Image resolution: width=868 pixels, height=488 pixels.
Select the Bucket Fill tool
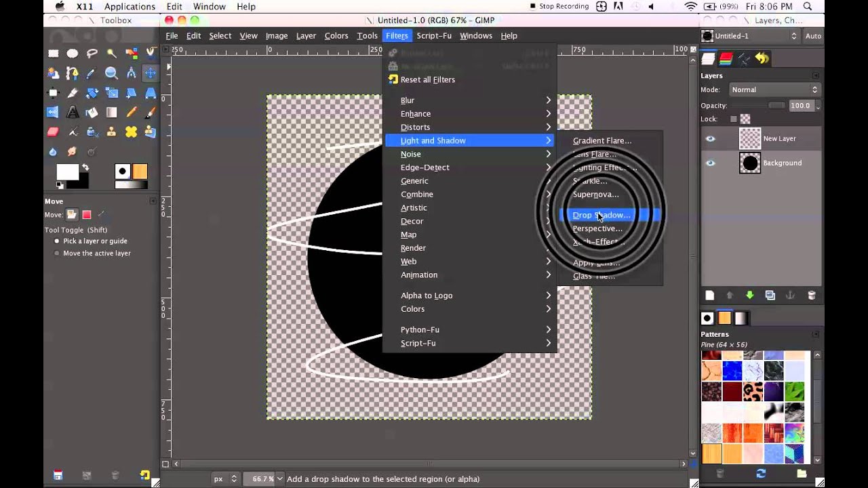click(92, 113)
